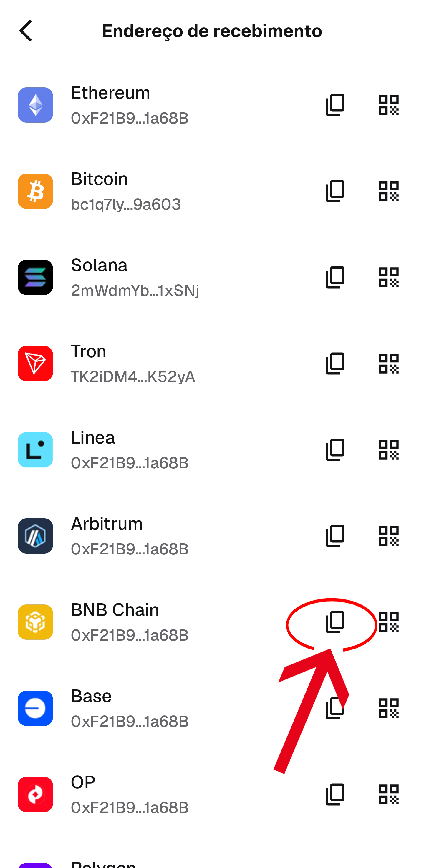
Task: Display OP address QR code
Action: pyautogui.click(x=388, y=794)
